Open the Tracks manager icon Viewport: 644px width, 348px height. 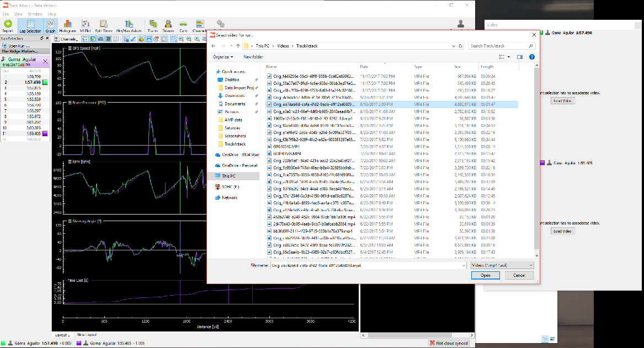pos(153,26)
